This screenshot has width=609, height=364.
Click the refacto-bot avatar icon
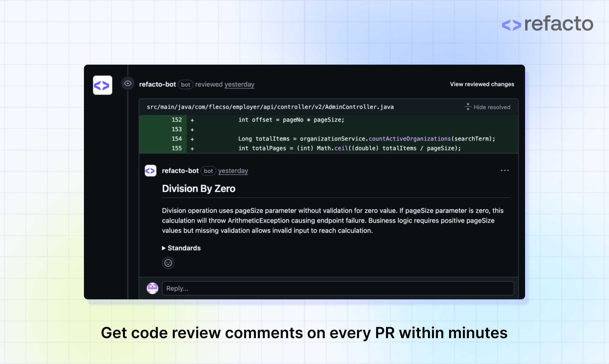(102, 85)
